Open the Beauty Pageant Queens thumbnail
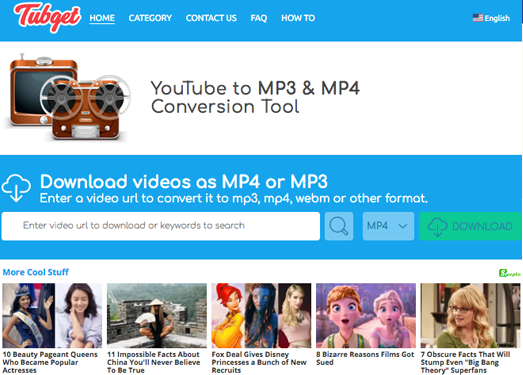This screenshot has height=375, width=523. [52, 315]
